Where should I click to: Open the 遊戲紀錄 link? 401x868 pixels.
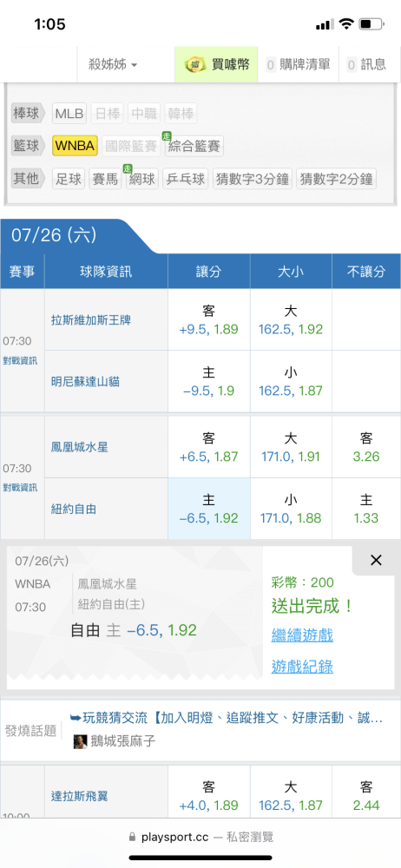302,667
